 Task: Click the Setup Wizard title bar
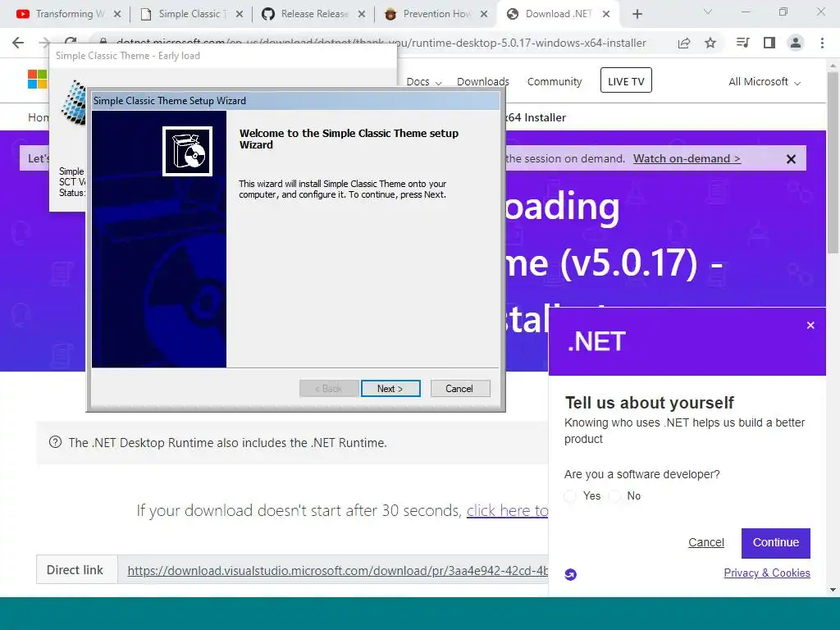295,101
